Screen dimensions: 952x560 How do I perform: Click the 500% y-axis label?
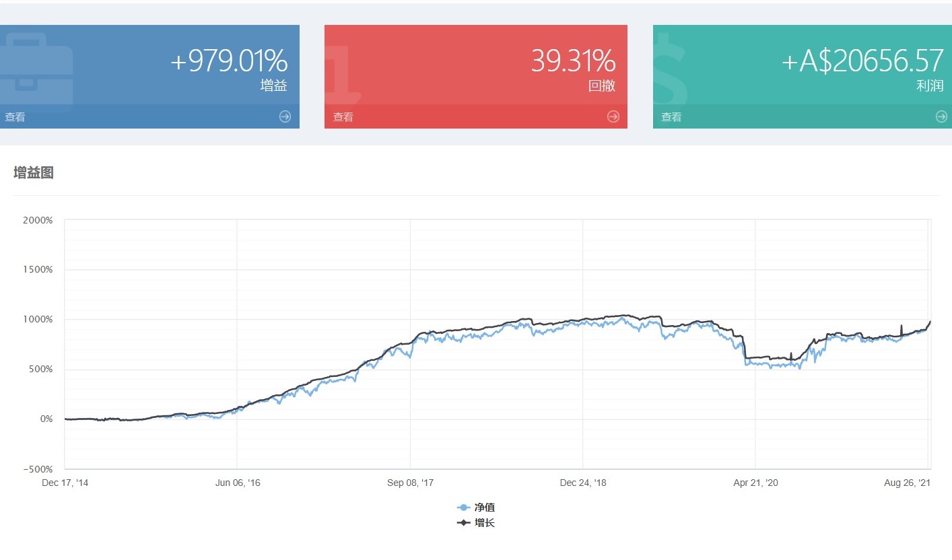click(42, 370)
